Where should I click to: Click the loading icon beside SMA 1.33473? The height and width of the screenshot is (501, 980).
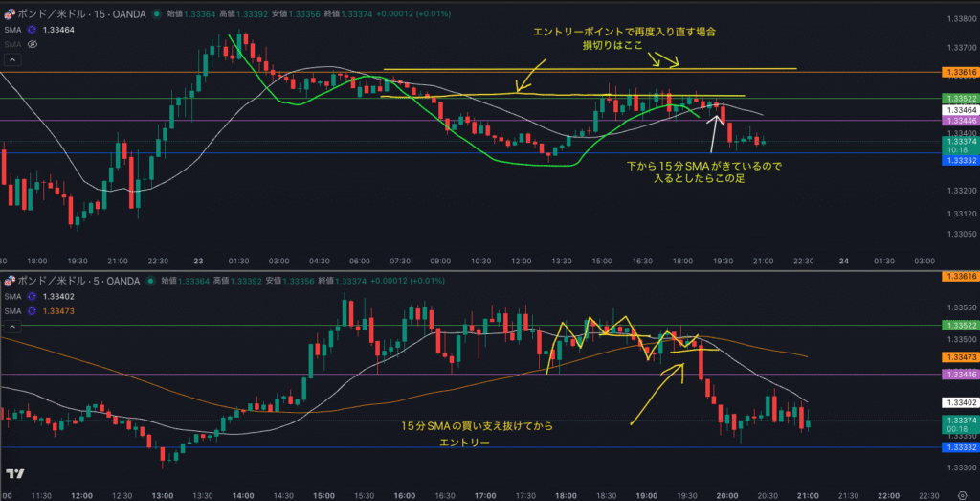[33, 311]
